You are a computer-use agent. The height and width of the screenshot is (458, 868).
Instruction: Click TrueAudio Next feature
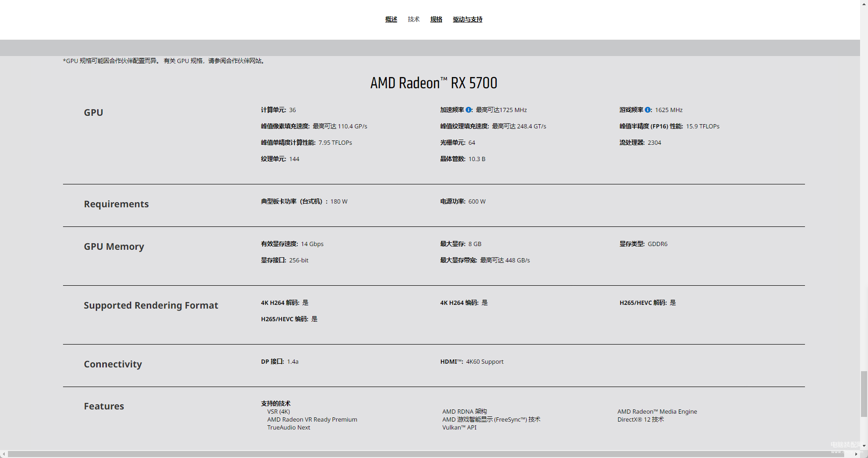coord(289,427)
